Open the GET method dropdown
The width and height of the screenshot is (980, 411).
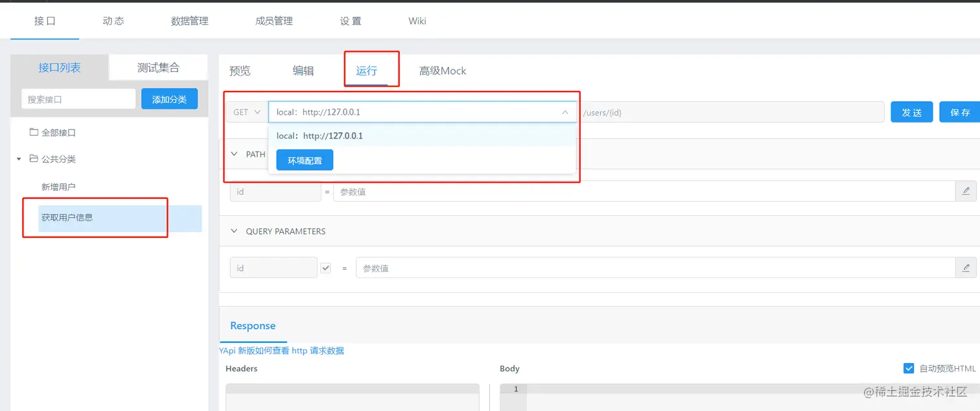pos(246,112)
